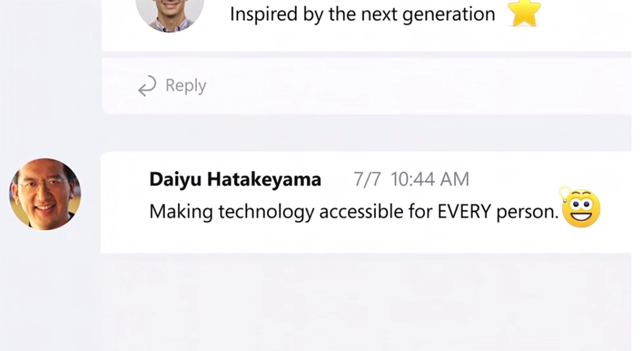Open sender name Daiyu Hatakeyama

click(235, 179)
